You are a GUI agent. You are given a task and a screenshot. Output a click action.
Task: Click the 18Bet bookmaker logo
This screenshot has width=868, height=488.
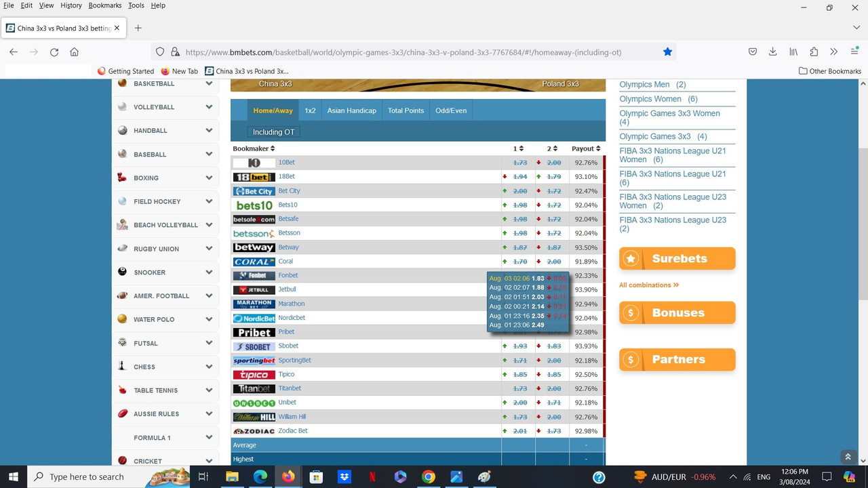[254, 177]
